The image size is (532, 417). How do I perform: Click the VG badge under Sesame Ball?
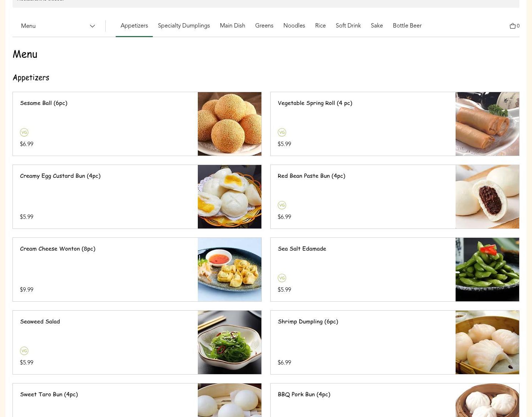24,132
